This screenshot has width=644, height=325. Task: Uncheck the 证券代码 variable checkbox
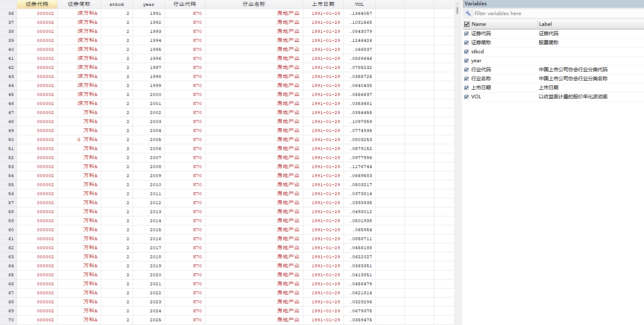466,34
